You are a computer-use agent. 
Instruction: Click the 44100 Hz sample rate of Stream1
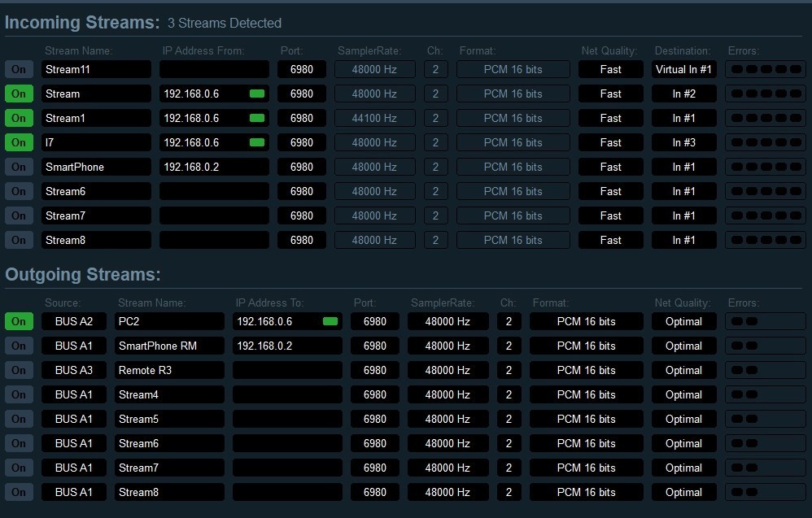click(374, 118)
